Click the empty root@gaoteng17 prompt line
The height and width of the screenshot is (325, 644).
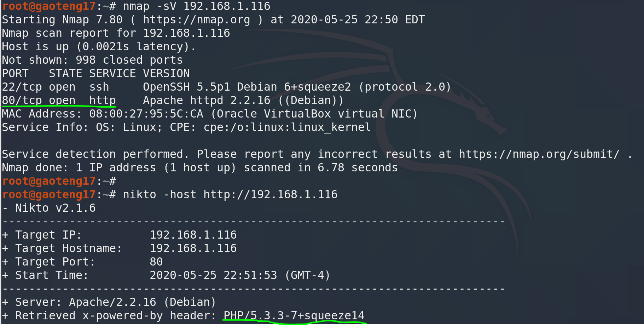click(59, 181)
